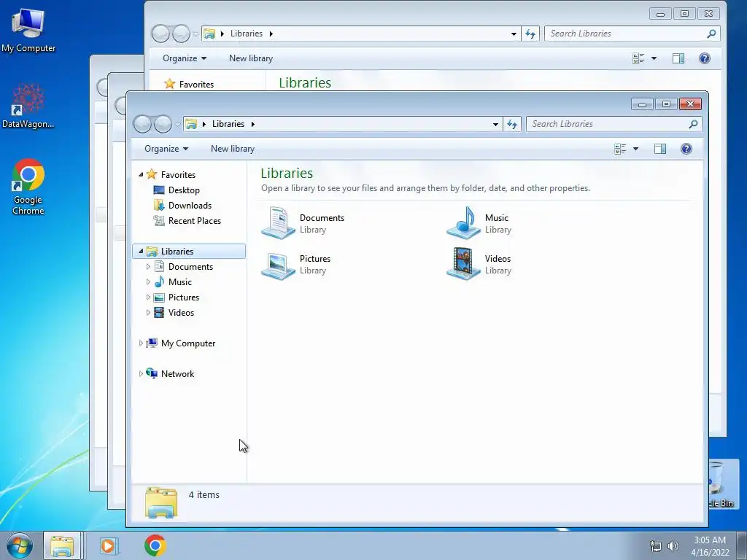Screen dimensions: 747x560
Task: Select Documents in the navigation tree
Action: click(x=190, y=267)
